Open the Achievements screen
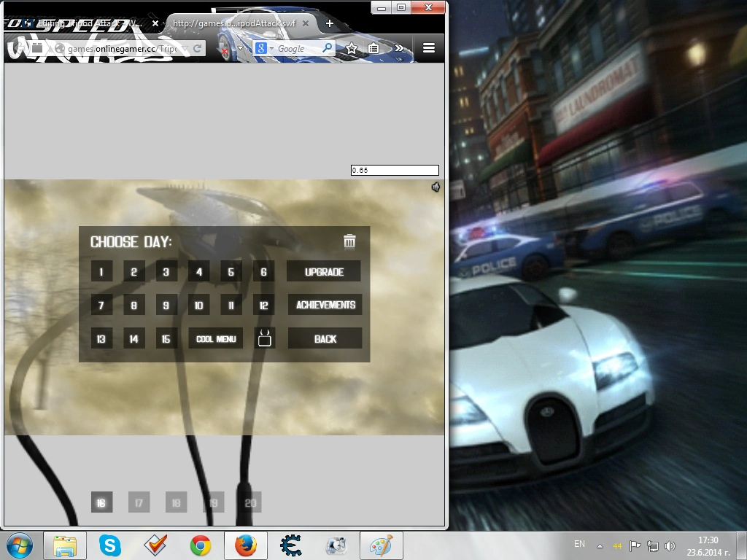This screenshot has height=560, width=747. 325,305
